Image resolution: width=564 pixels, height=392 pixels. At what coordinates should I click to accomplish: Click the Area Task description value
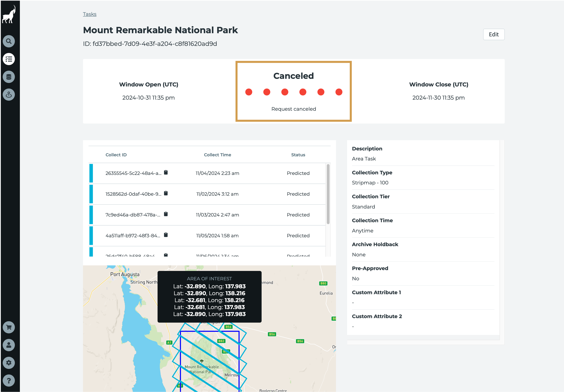pos(364,159)
